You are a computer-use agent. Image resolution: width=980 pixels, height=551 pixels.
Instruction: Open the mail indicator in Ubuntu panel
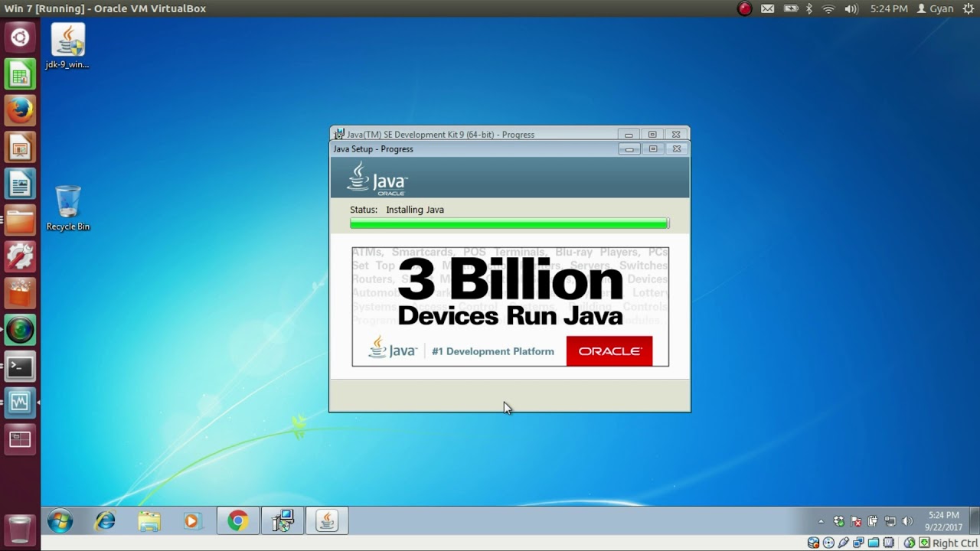tap(768, 8)
